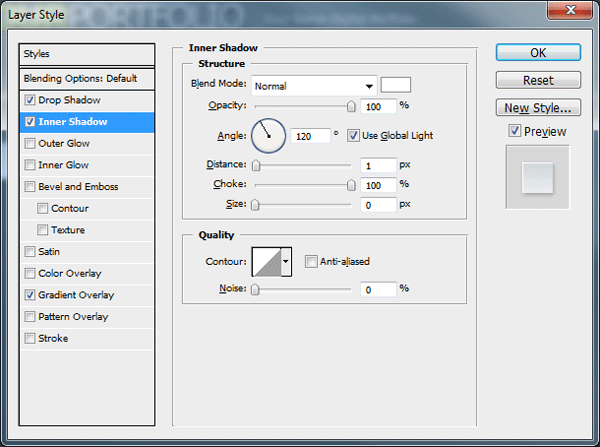
Task: Click the New Style... button
Action: 538,107
